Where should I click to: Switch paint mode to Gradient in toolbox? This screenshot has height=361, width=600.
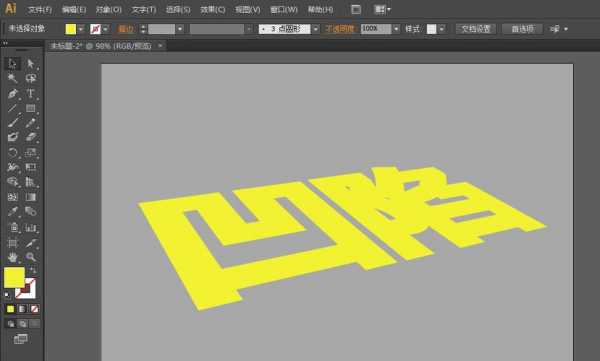[x=22, y=309]
